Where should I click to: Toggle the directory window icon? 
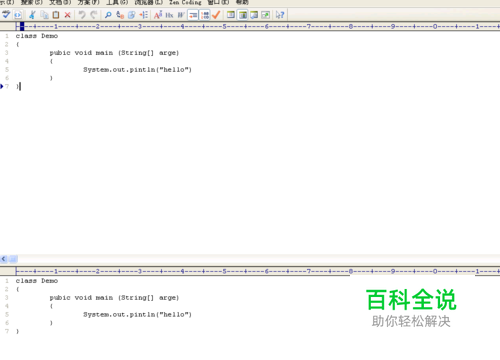(243, 15)
